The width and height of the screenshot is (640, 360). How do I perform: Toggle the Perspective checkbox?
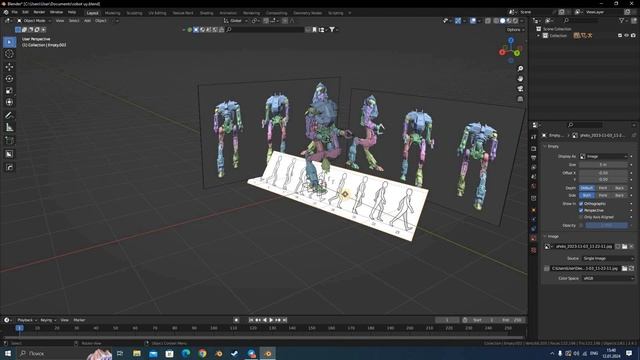point(581,210)
